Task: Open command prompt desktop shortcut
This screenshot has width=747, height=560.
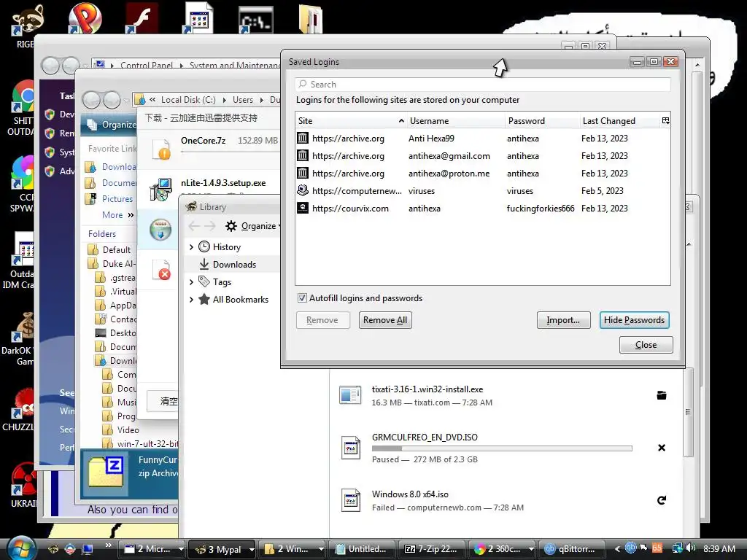Action: click(256, 19)
